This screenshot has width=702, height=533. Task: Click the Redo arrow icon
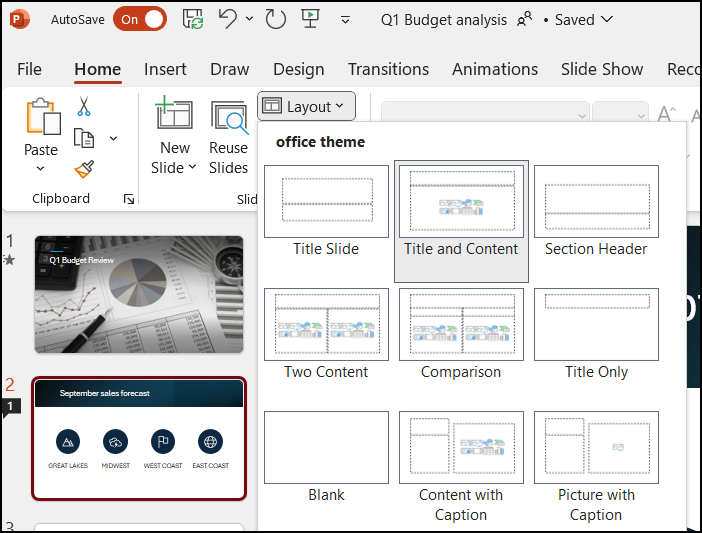[x=275, y=19]
